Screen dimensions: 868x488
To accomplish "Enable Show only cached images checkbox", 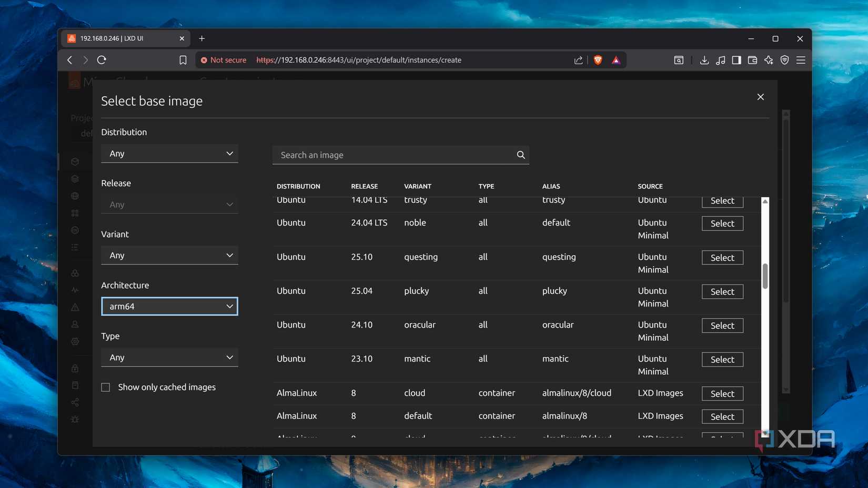I will pos(106,387).
